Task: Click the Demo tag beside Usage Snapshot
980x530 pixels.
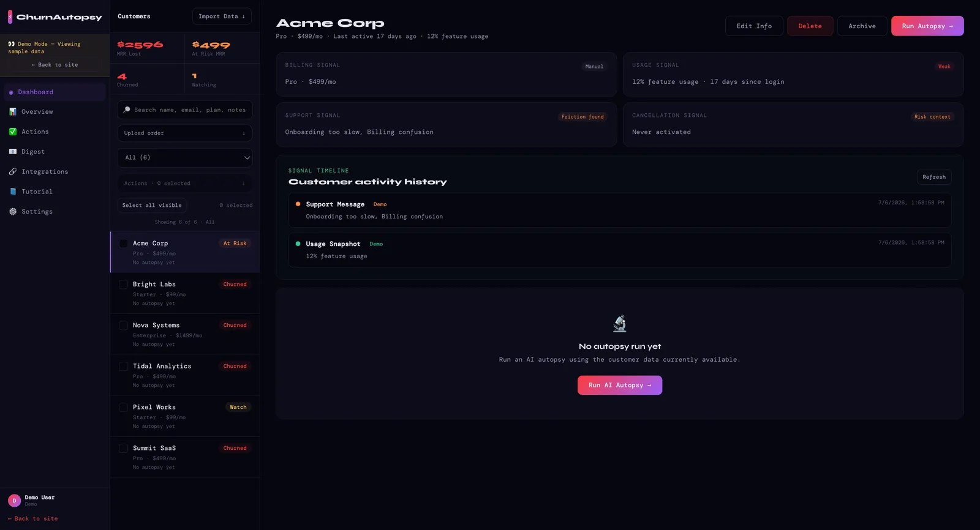Action: 376,244
